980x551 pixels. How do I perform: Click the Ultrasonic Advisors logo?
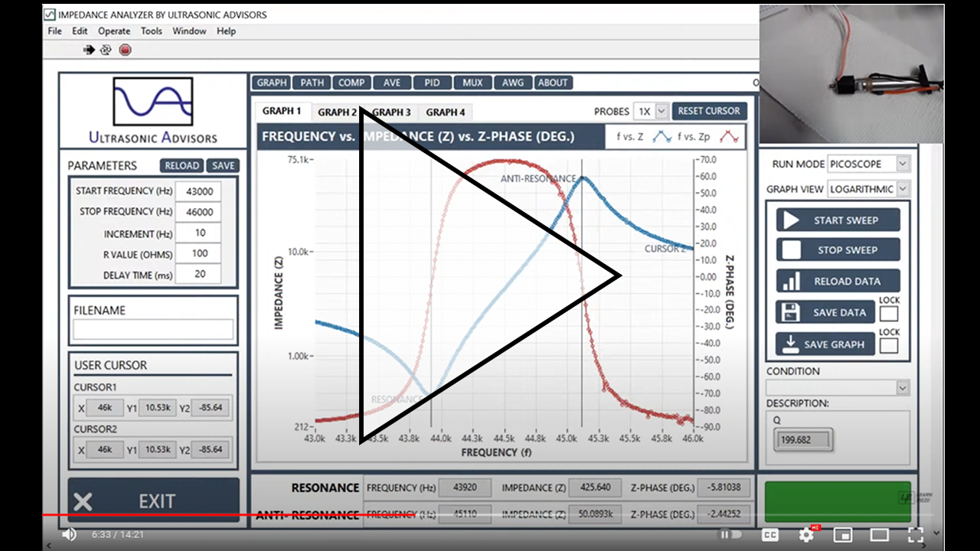pyautogui.click(x=152, y=110)
